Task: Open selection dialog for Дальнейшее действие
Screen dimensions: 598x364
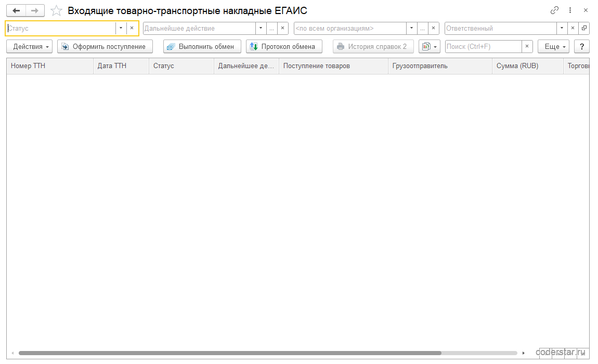Action: (271, 28)
